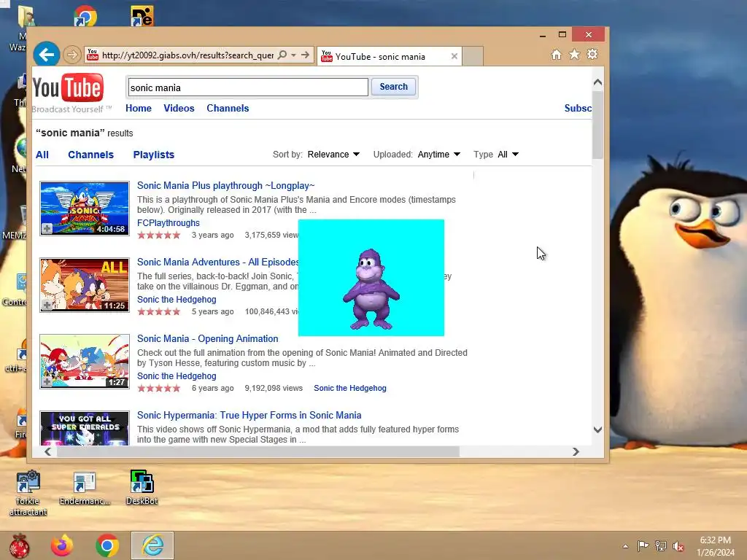Go to the YouTube Home menu
This screenshot has height=560, width=747.
[139, 108]
